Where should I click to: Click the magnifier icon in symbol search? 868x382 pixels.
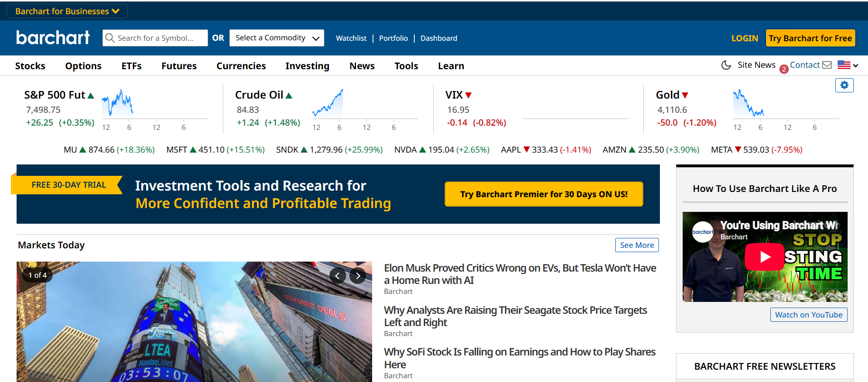click(x=110, y=38)
